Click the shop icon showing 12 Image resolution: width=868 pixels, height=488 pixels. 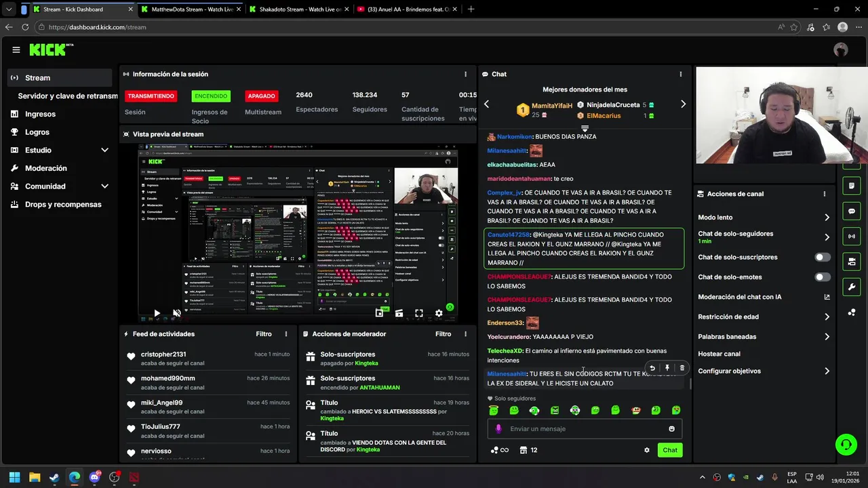[529, 450]
